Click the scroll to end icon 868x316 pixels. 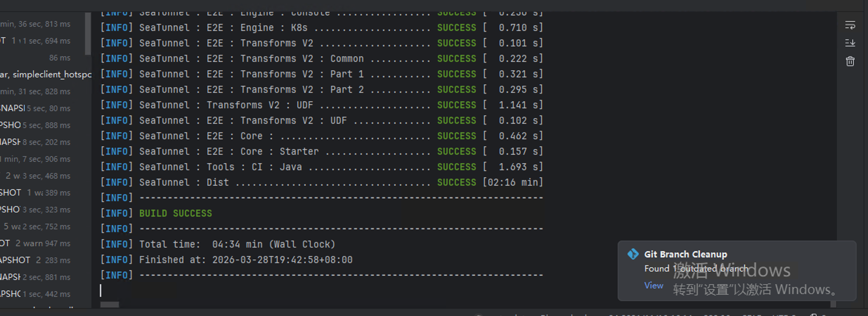[x=850, y=43]
